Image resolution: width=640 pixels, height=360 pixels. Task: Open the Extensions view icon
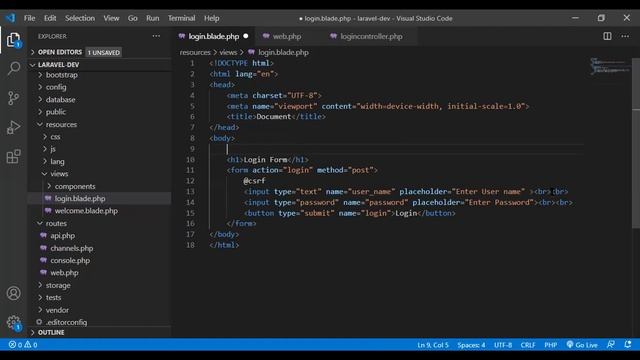(x=13, y=157)
